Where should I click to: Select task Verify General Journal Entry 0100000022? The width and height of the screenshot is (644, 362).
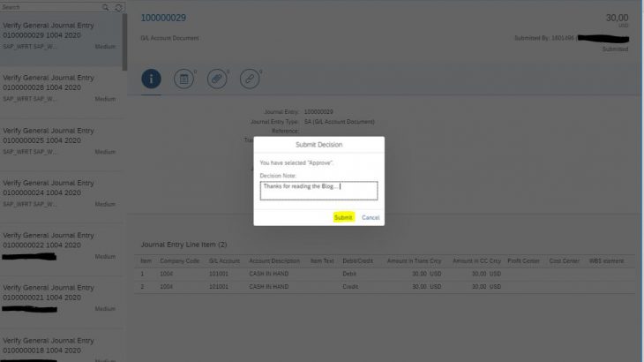point(61,250)
